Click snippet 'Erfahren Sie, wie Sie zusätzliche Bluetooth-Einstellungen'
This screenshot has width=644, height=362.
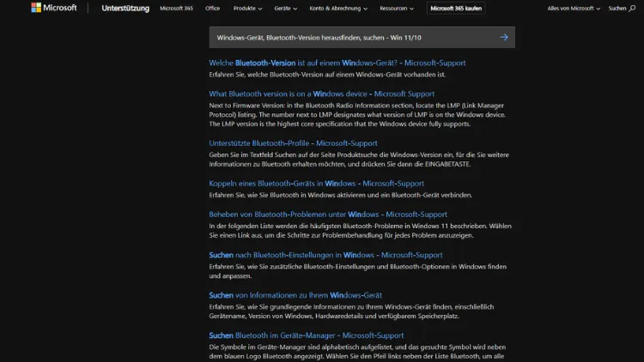358,271
